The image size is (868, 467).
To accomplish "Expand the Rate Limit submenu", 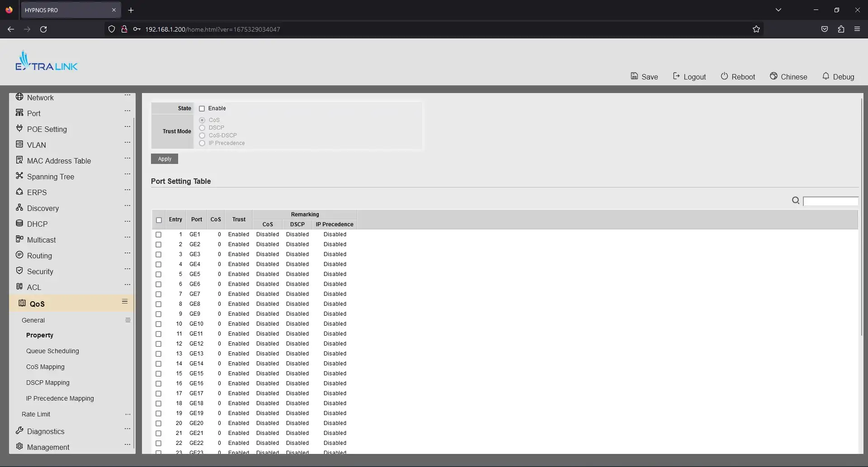I will [x=127, y=414].
